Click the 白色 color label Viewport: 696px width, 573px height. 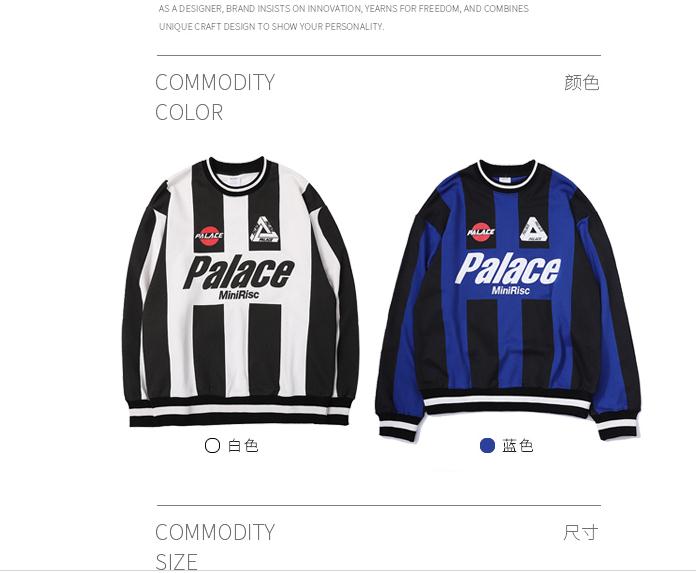coord(243,445)
